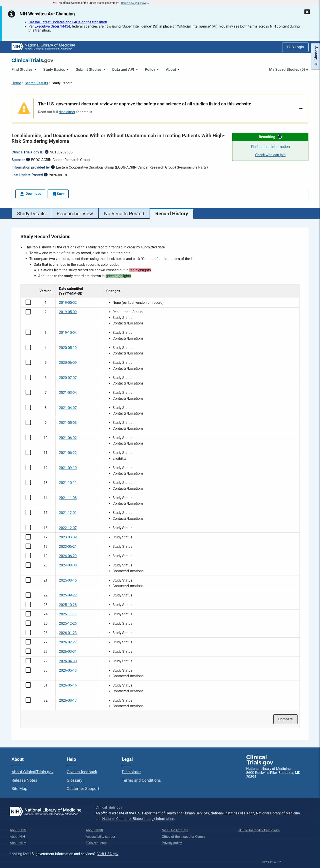Screen dimensions: 320x868
Task: Save the study with bookmark button
Action: [x=58, y=194]
